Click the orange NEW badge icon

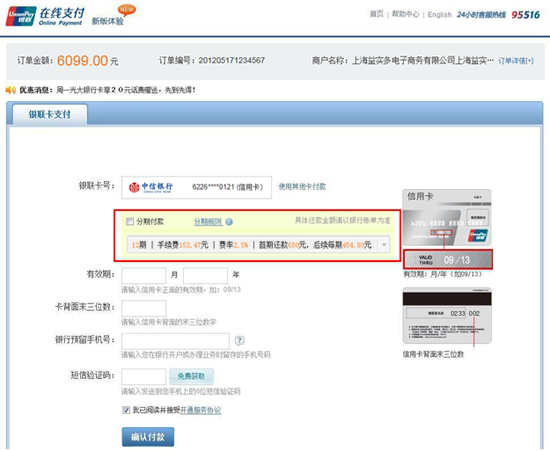click(127, 9)
